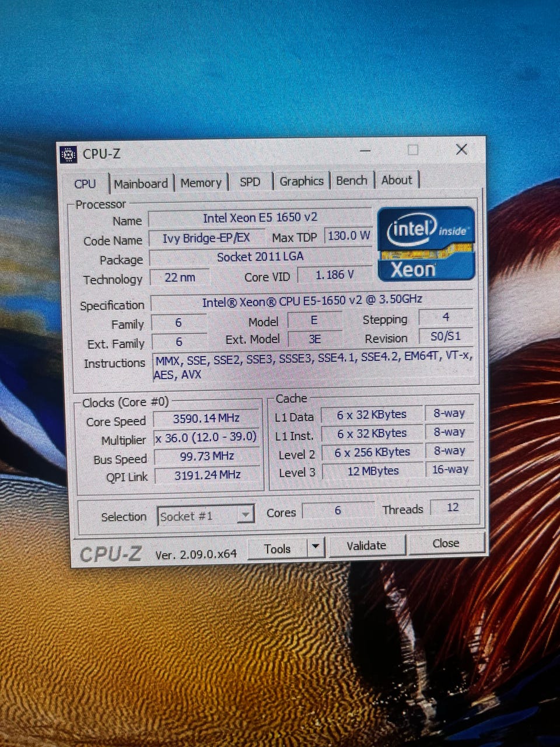Click the Model value E
The width and height of the screenshot is (560, 747).
(314, 320)
